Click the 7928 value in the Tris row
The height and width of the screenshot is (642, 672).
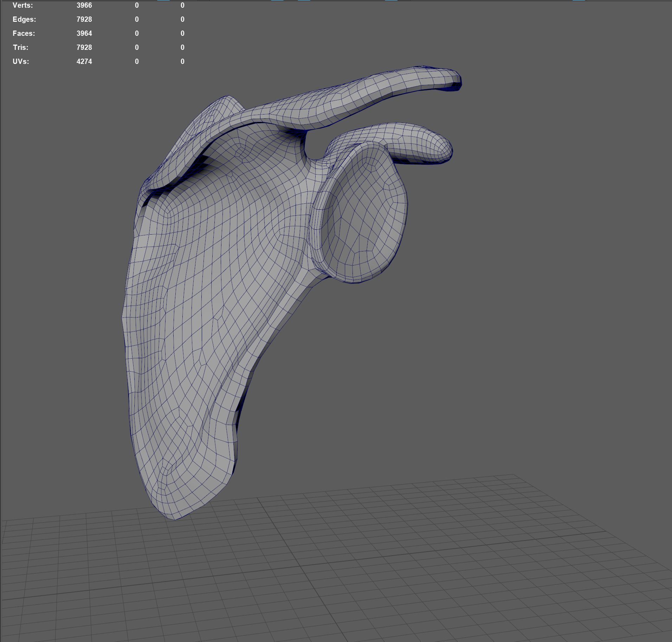(84, 47)
